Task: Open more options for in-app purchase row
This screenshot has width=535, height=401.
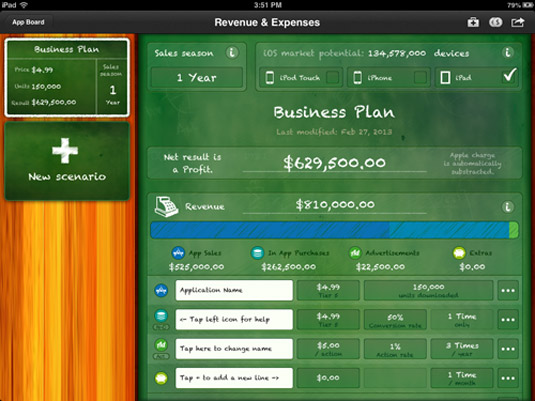Action: pyautogui.click(x=508, y=319)
